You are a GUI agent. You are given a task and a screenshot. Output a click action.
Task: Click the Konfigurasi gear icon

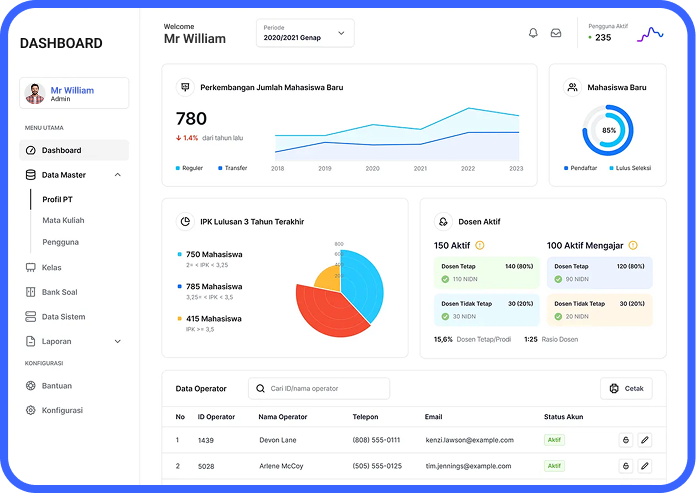[x=31, y=410]
